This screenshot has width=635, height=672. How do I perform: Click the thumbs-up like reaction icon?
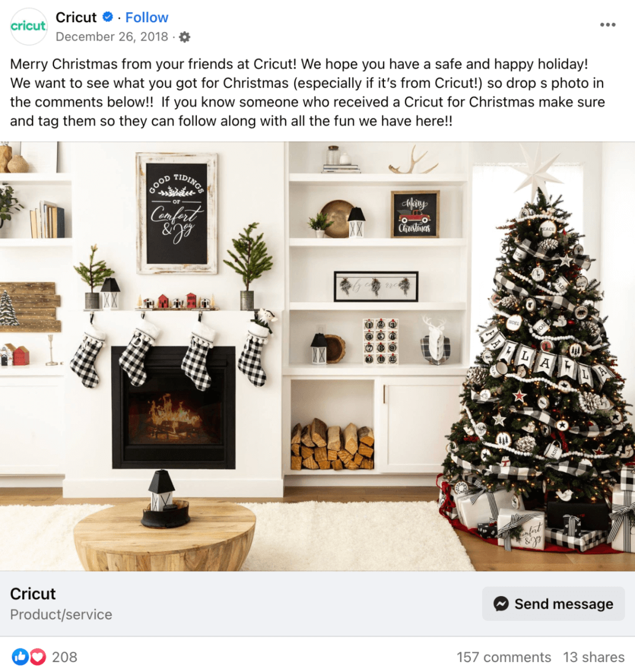[20, 657]
